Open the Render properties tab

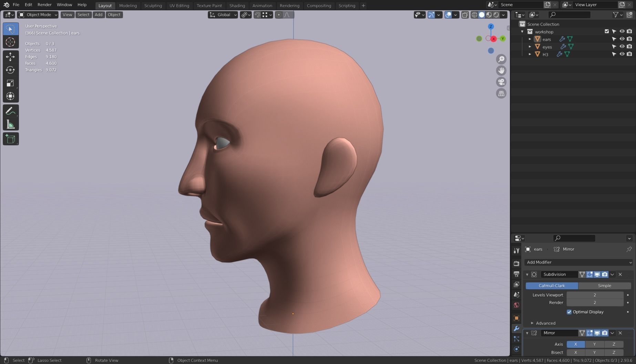coord(516,263)
